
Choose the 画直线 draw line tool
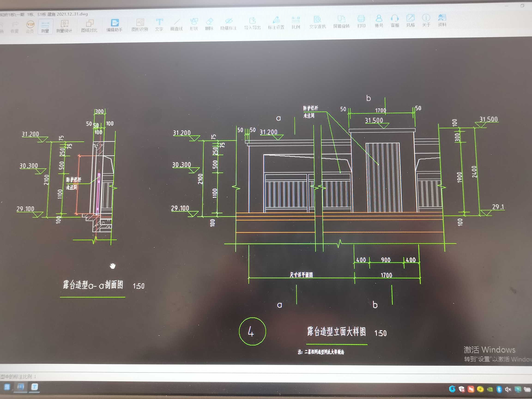pyautogui.click(x=177, y=24)
